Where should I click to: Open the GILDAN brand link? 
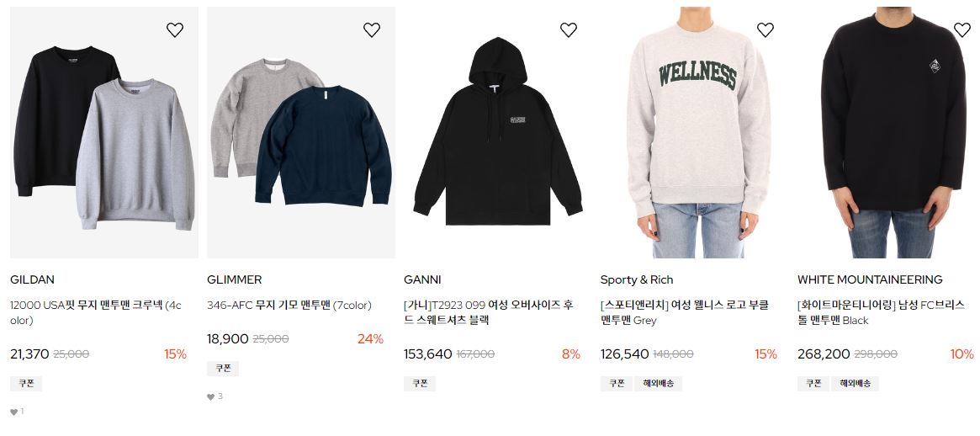[32, 279]
